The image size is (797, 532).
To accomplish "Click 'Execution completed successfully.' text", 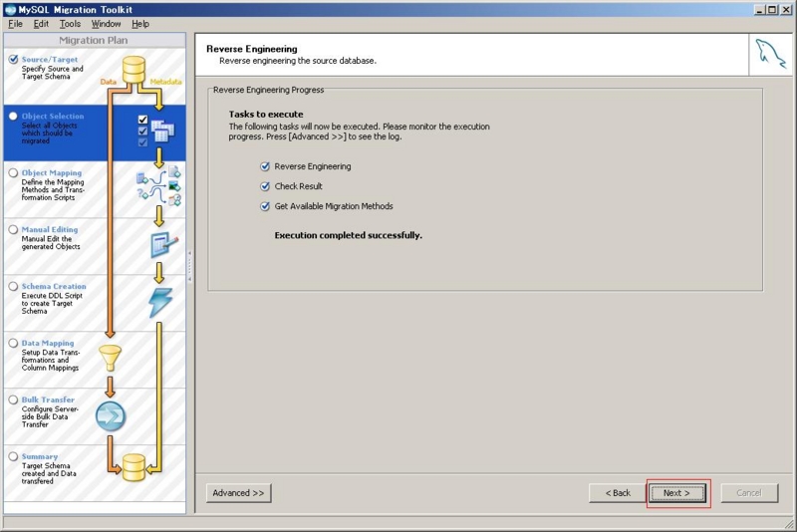I will pos(348,235).
